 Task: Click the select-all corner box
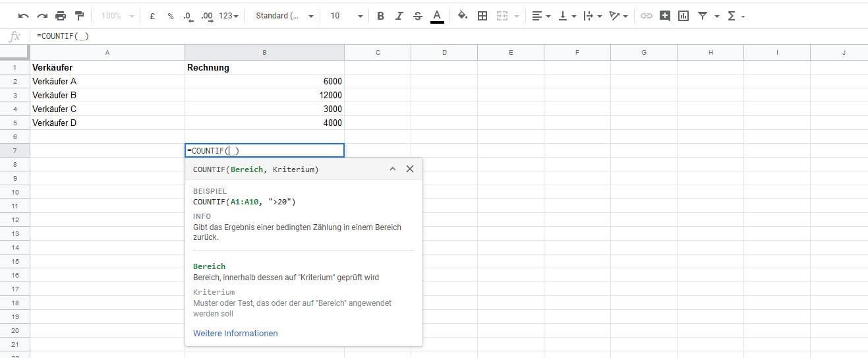(x=14, y=53)
